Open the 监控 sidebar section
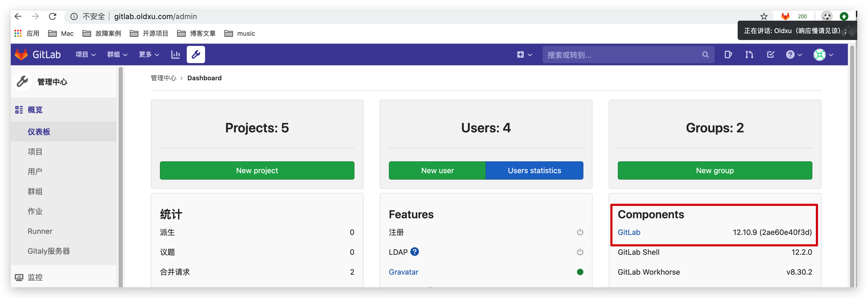The image size is (868, 298). (x=35, y=277)
